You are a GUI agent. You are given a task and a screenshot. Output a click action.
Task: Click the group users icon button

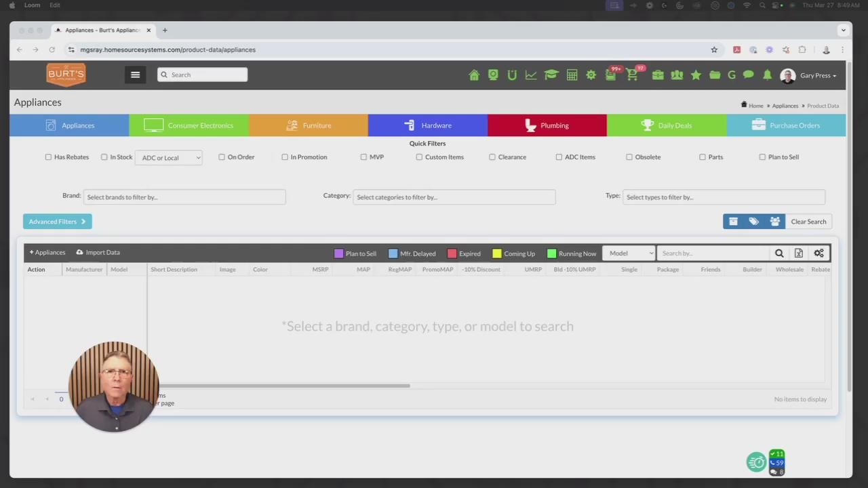(x=774, y=222)
